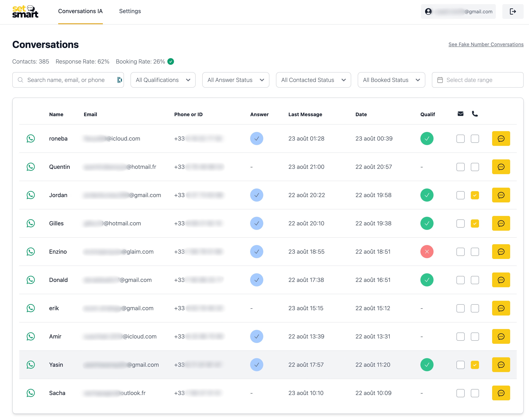This screenshot has width=529, height=420.
Task: Click the blue answer checkmark for Jordan
Action: pyautogui.click(x=256, y=195)
